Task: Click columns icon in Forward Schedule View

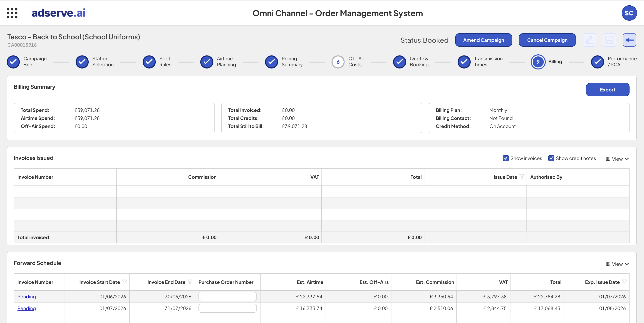Action: (x=608, y=264)
